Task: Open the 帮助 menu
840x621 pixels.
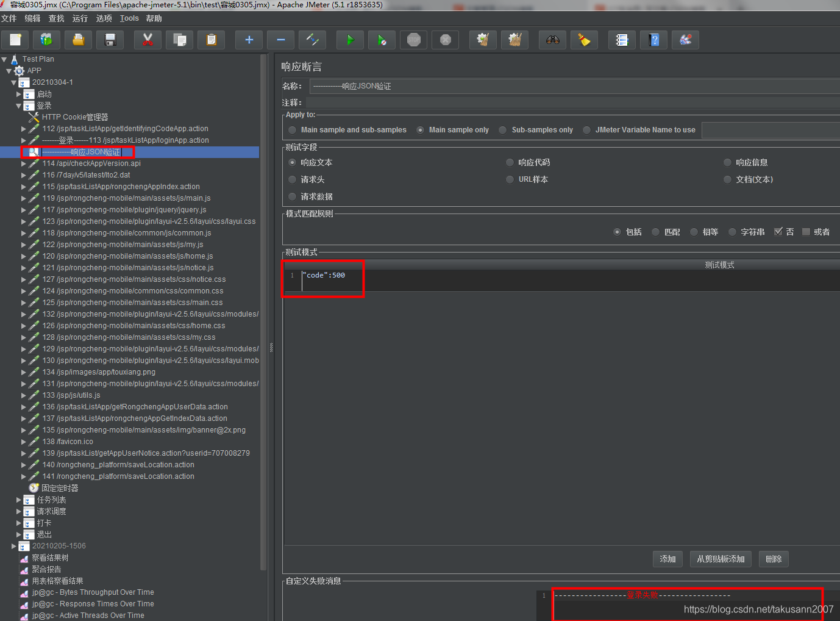Action: [154, 18]
